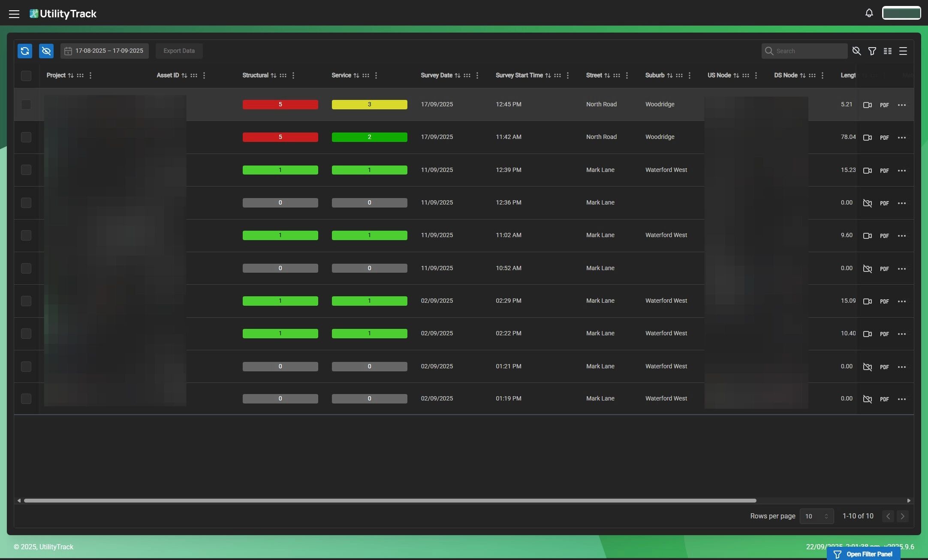Open the notifications bell
This screenshot has width=928, height=560.
(x=869, y=13)
